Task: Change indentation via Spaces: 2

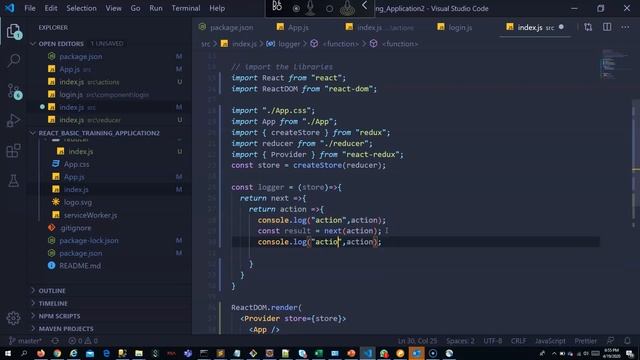Action: (460, 340)
